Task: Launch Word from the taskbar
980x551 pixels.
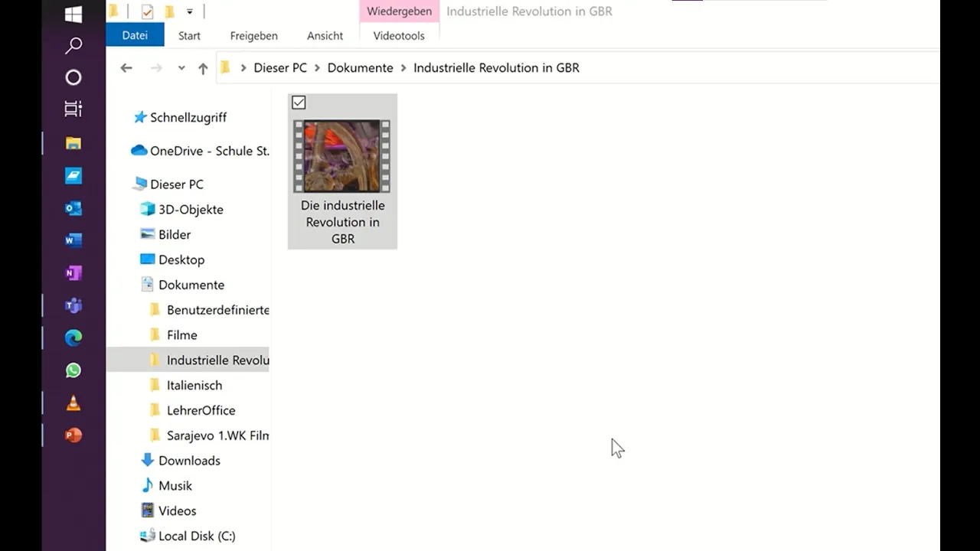Action: click(73, 240)
